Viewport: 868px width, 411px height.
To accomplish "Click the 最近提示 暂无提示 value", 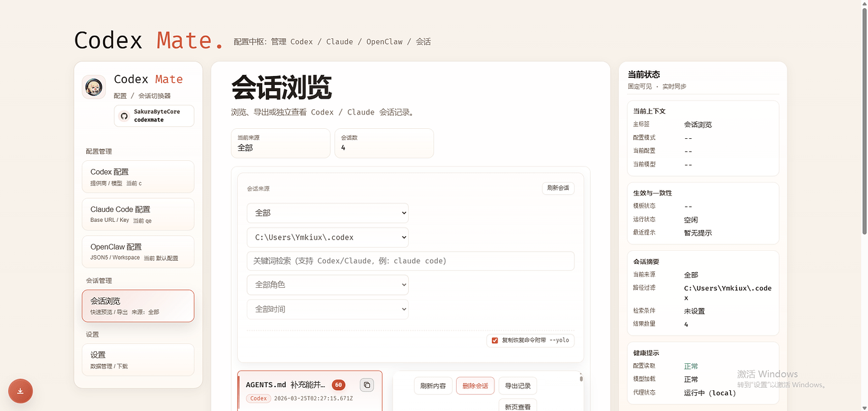I will coord(698,233).
